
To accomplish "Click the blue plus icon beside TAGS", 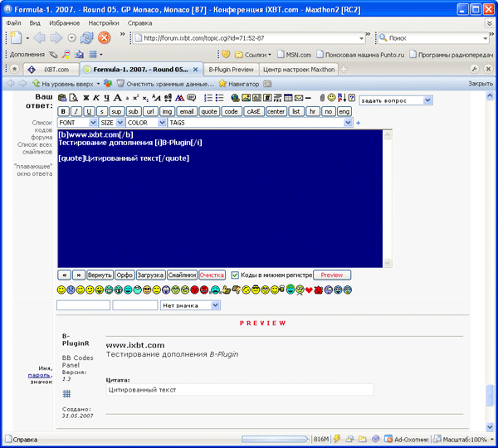I will click(x=359, y=123).
